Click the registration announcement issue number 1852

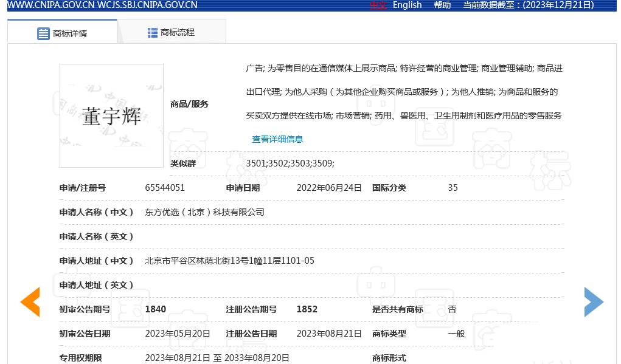coord(307,309)
